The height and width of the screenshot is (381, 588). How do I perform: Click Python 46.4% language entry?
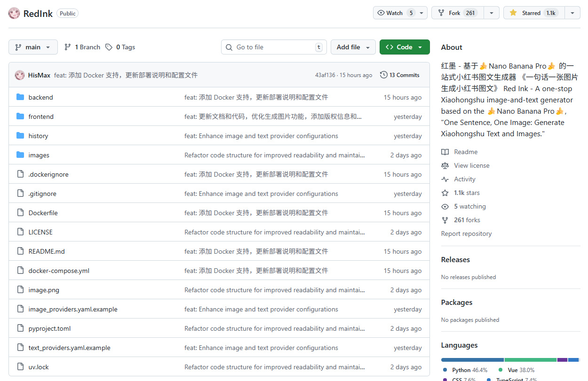(x=465, y=370)
